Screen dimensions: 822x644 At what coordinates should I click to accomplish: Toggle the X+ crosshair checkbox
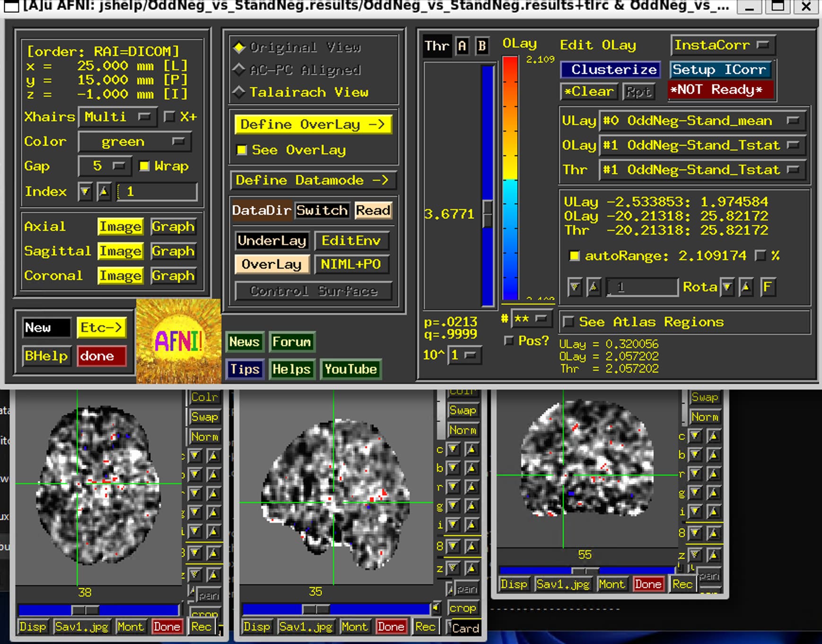pos(169,117)
